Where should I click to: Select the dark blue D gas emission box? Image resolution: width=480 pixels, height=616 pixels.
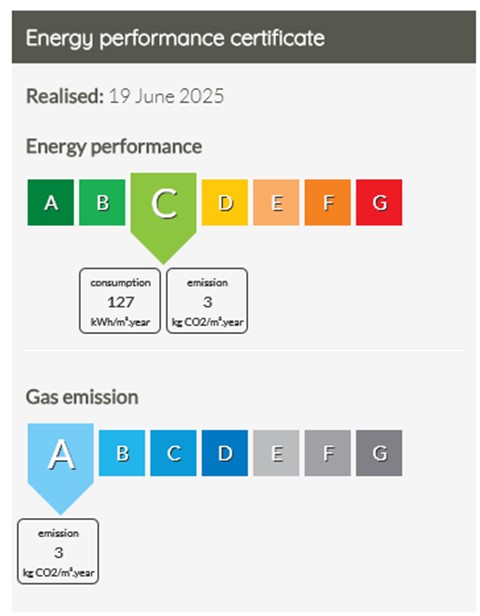point(225,453)
